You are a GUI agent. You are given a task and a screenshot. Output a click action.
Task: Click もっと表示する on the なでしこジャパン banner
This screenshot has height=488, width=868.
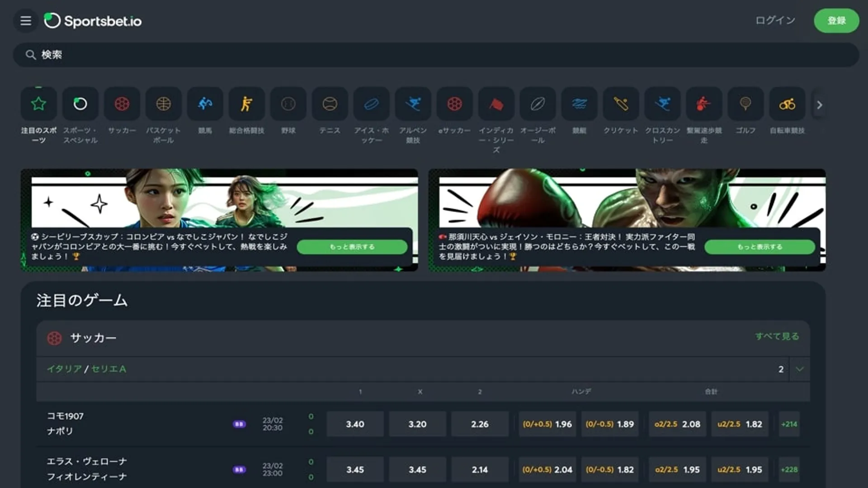tap(352, 247)
